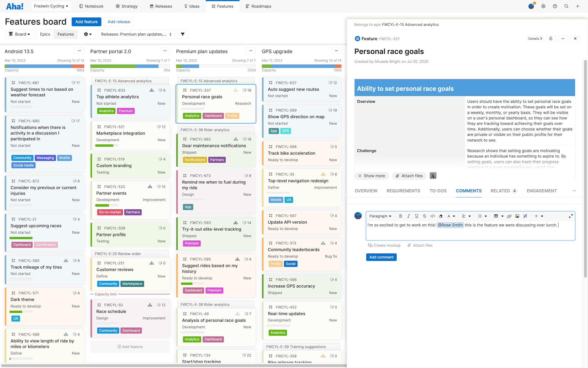Click progress bar on Marketplace integration card

click(x=107, y=145)
